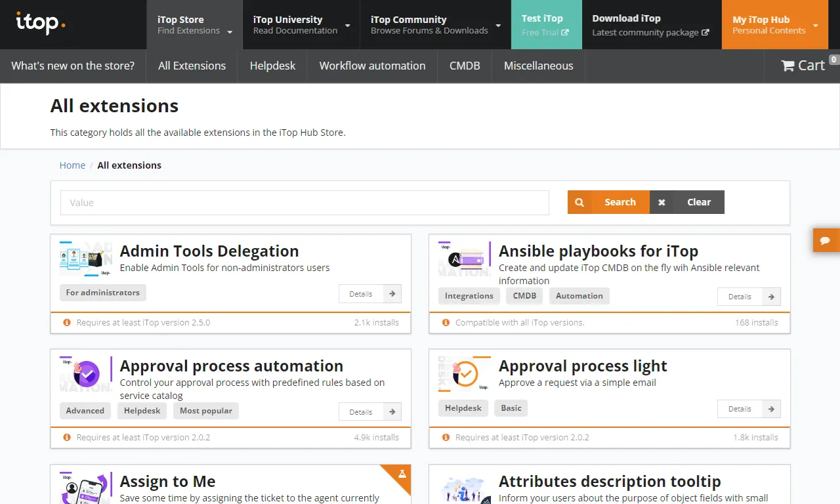The height and width of the screenshot is (504, 840).
Task: Select CMDB category tab
Action: 465,66
